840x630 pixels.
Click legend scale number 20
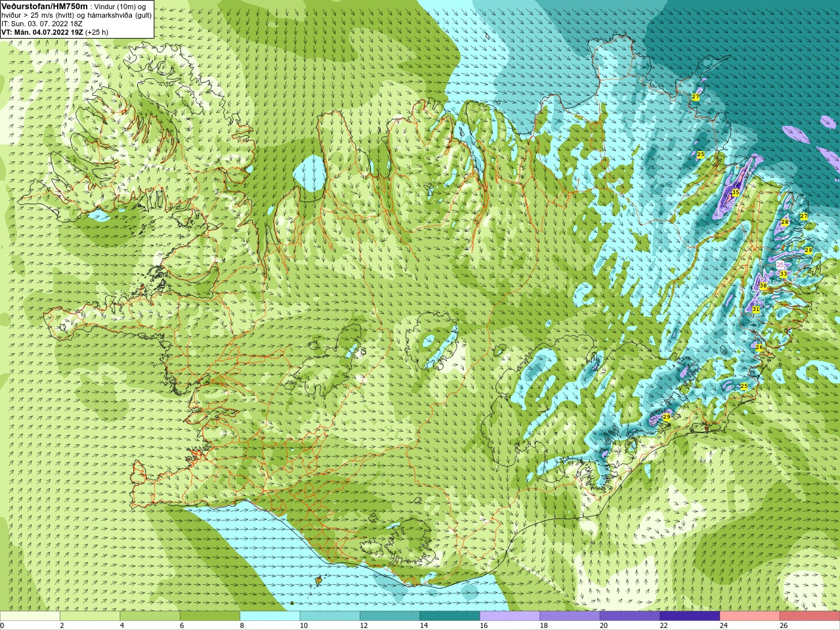click(x=603, y=626)
